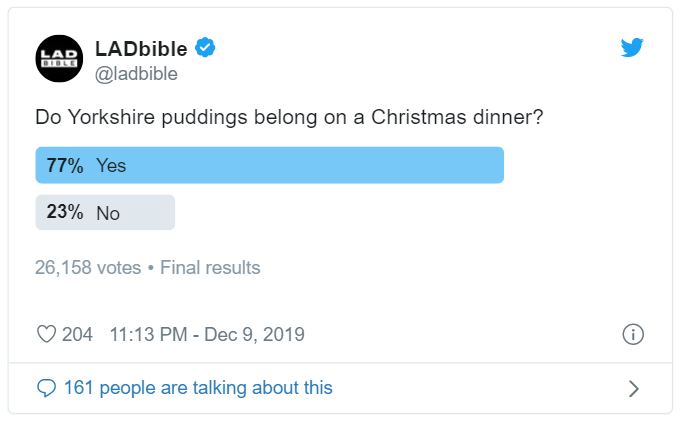Viewport: 682px width, 422px height.
Task: Click the Yorkshire puddings question text
Action: pyautogui.click(x=289, y=117)
